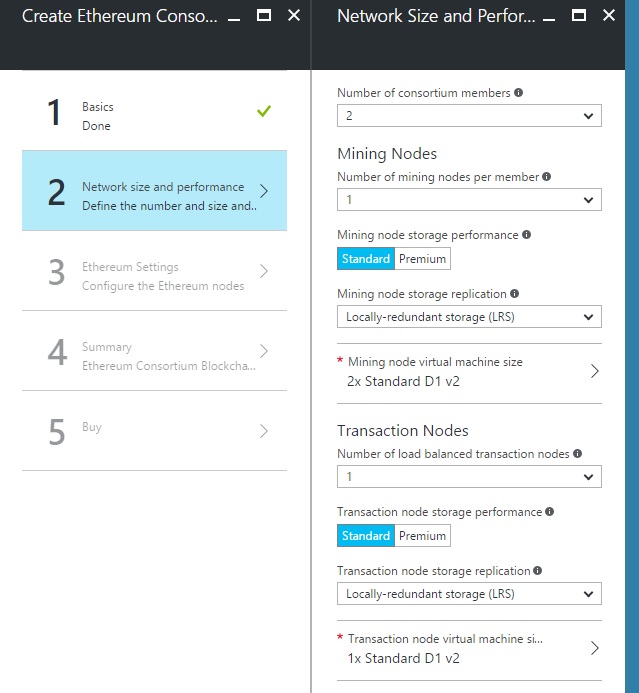Close the Create Ethereum Consortium blade
The height and width of the screenshot is (693, 639).
[294, 15]
